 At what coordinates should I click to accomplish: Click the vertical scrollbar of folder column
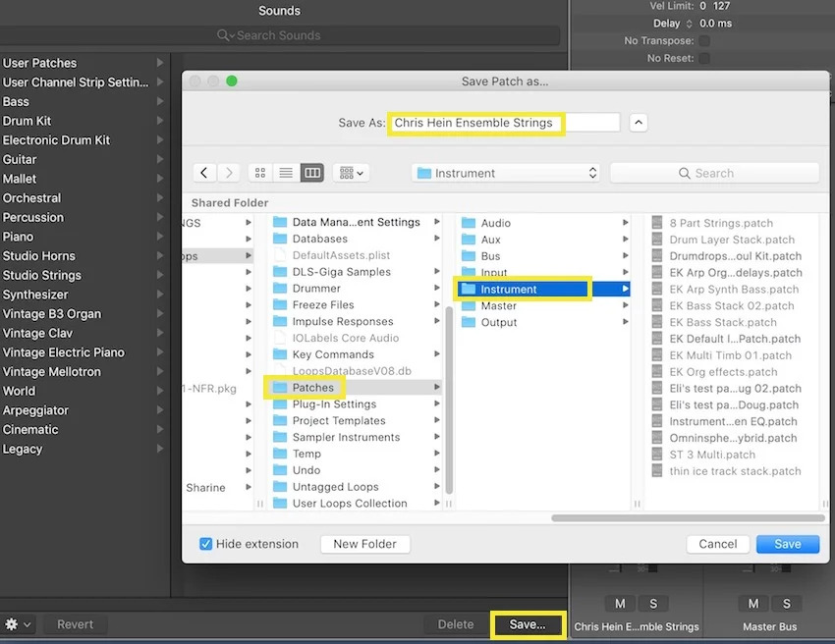click(x=449, y=400)
